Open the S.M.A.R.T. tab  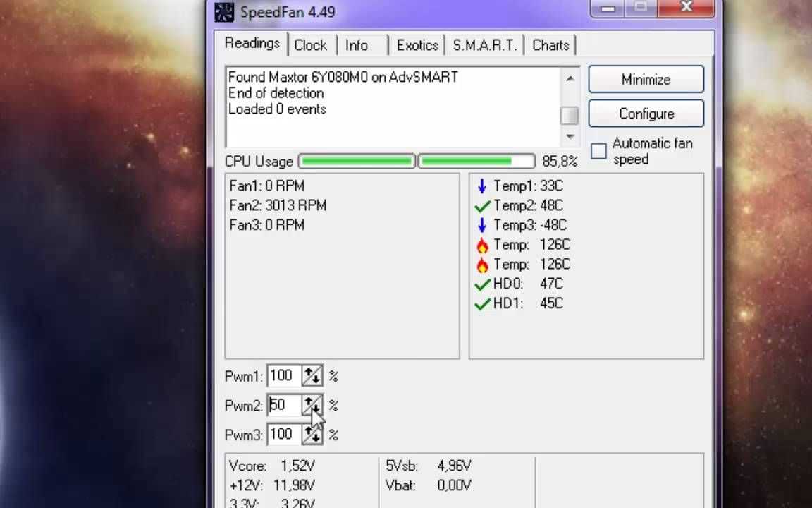[x=485, y=45]
